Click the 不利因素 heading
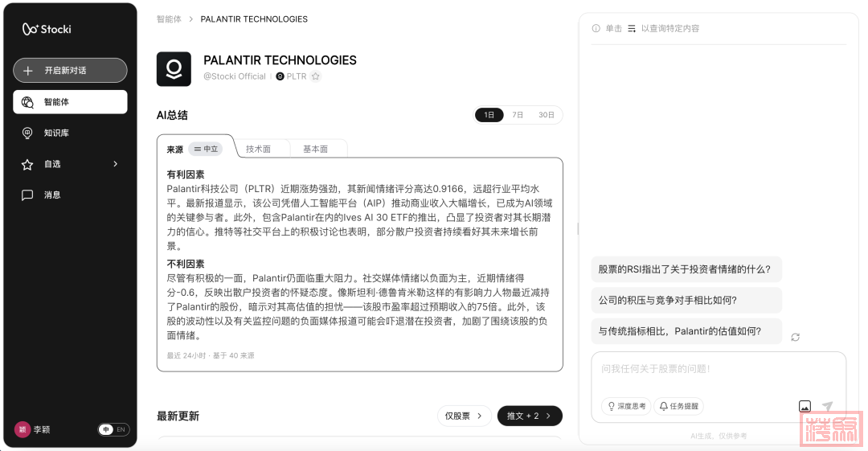868x451 pixels. tap(186, 264)
